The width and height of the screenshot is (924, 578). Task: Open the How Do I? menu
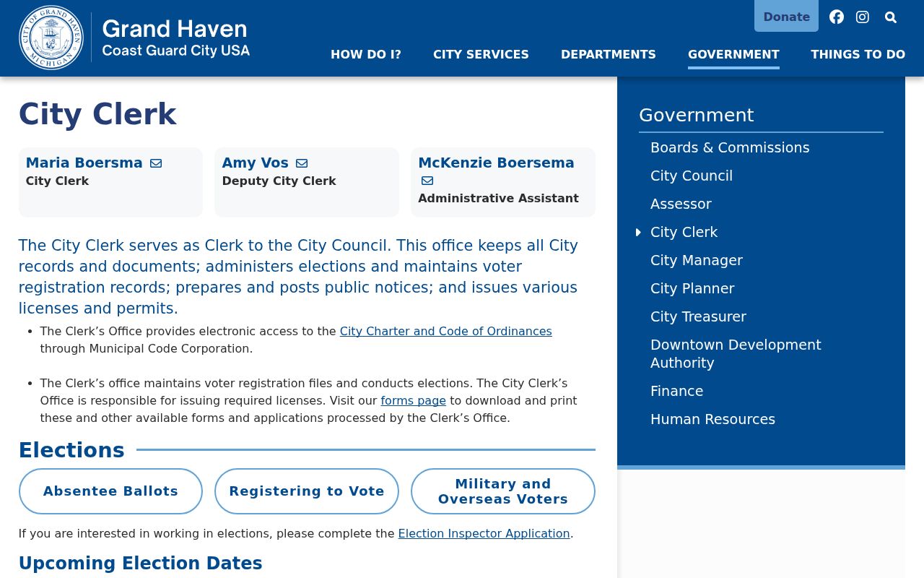[x=366, y=54]
